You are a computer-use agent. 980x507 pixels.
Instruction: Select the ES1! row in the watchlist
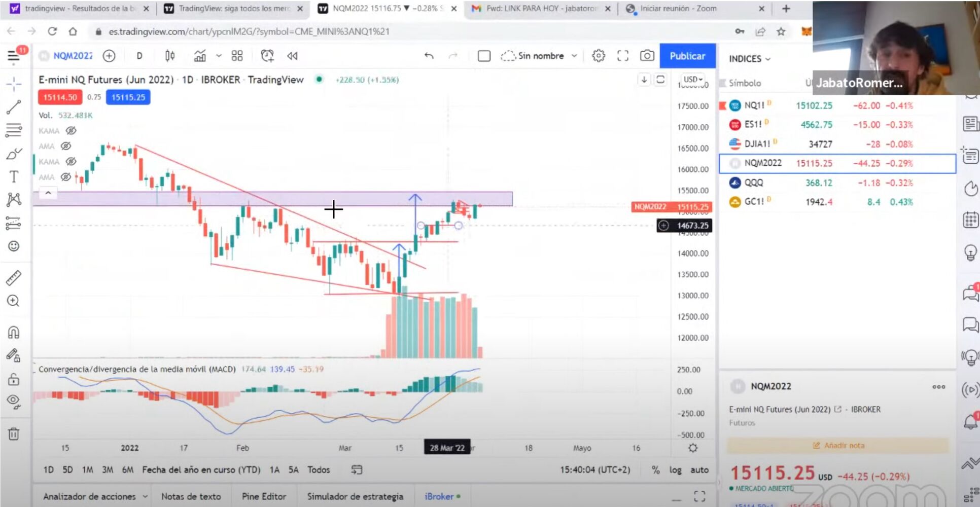point(837,125)
